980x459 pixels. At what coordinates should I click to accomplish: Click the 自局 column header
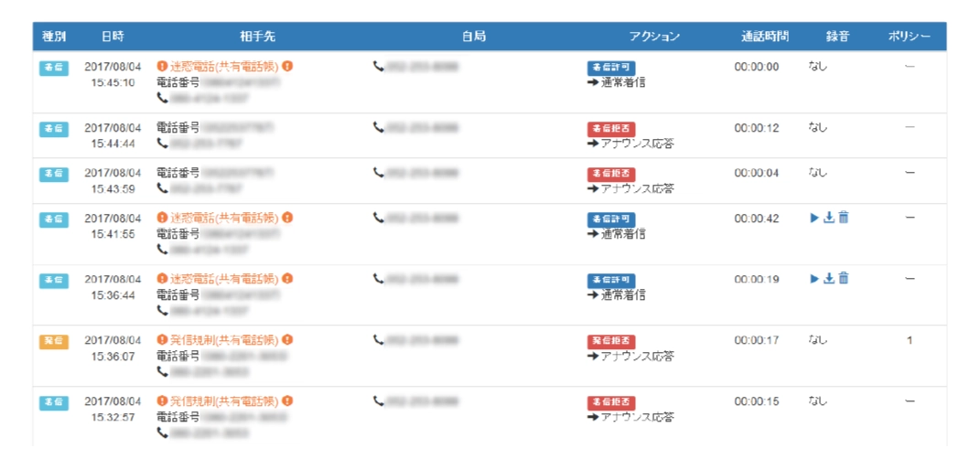click(x=474, y=37)
